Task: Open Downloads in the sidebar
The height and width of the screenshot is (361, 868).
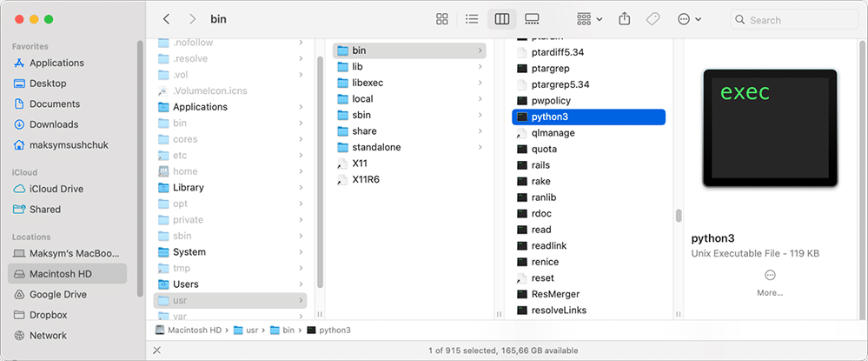Action: click(x=53, y=124)
